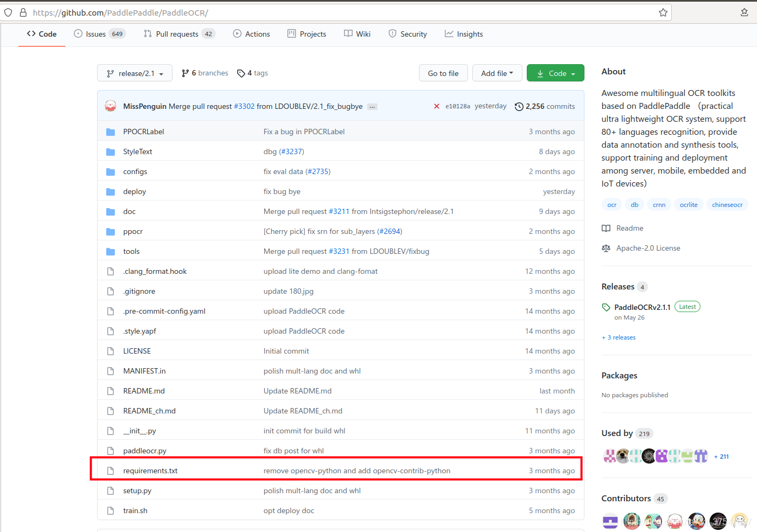View the 4 tags link
757x532 pixels.
click(252, 73)
